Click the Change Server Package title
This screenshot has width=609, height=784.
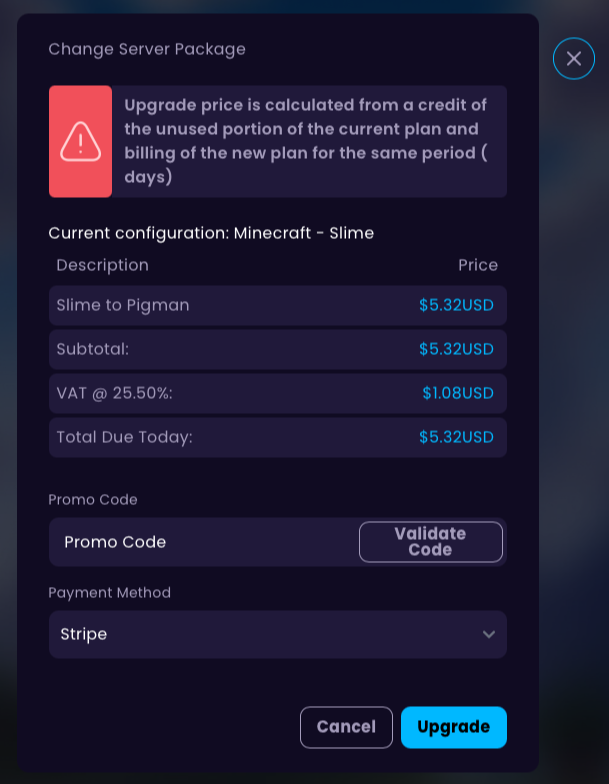147,49
